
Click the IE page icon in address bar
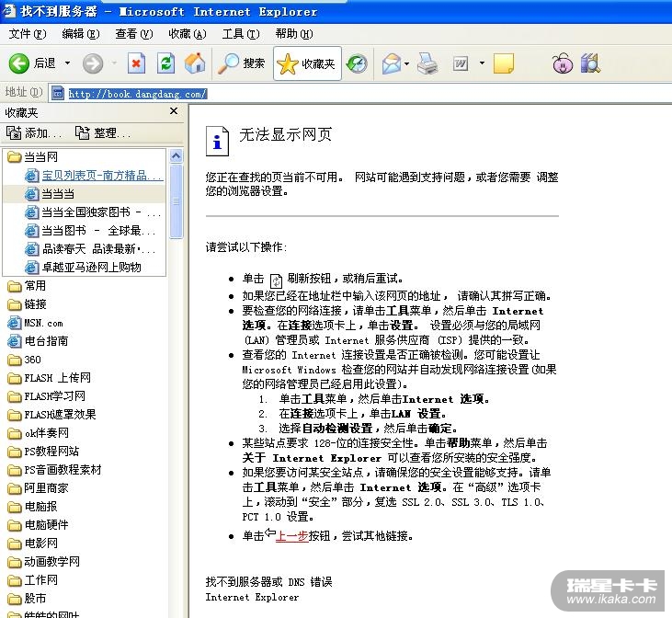(58, 94)
